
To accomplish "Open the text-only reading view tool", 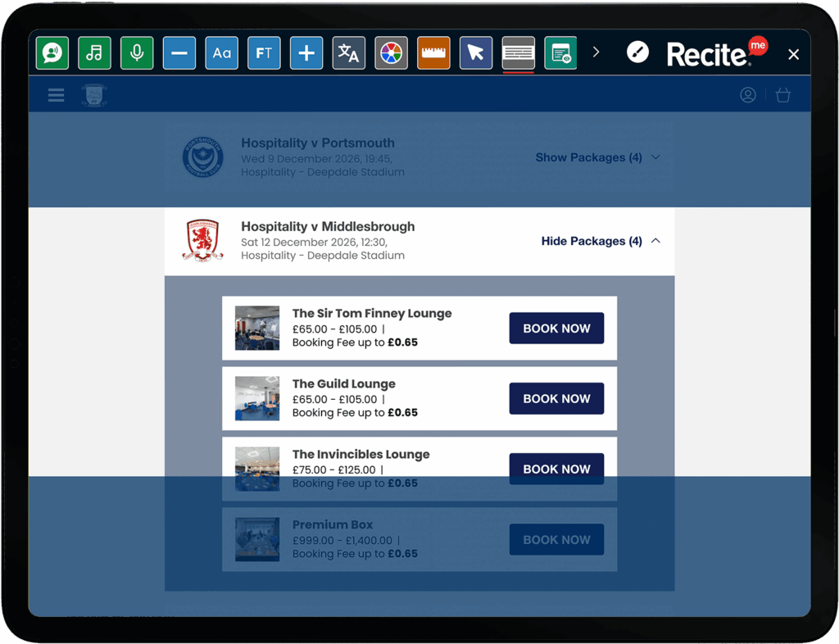I will click(560, 53).
